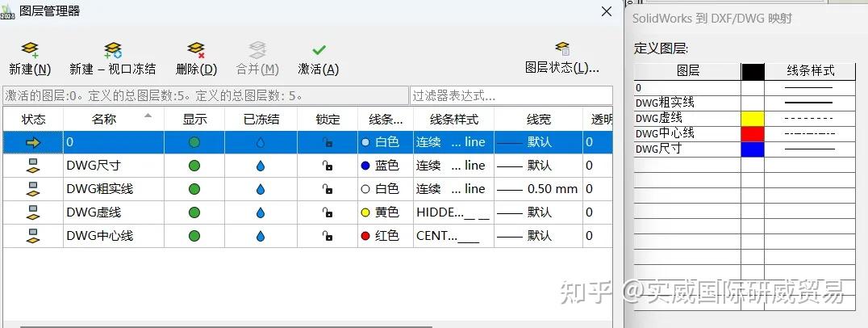
Task: Click 已冻结 column header
Action: coord(261,119)
